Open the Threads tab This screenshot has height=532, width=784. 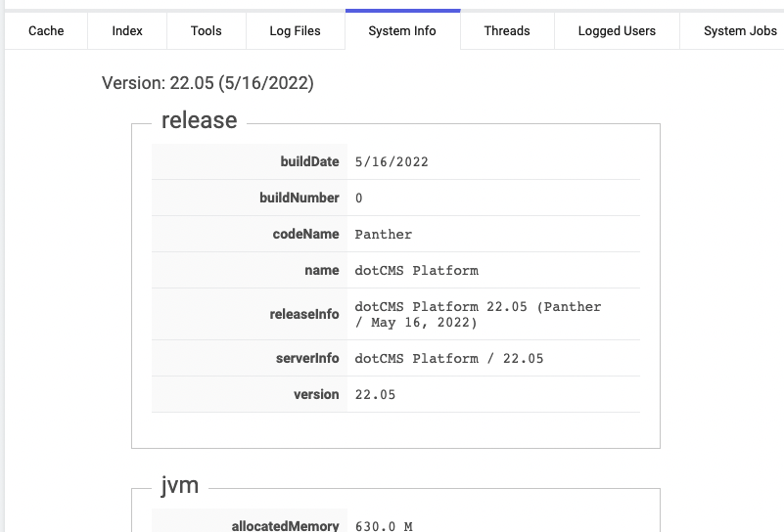[507, 31]
